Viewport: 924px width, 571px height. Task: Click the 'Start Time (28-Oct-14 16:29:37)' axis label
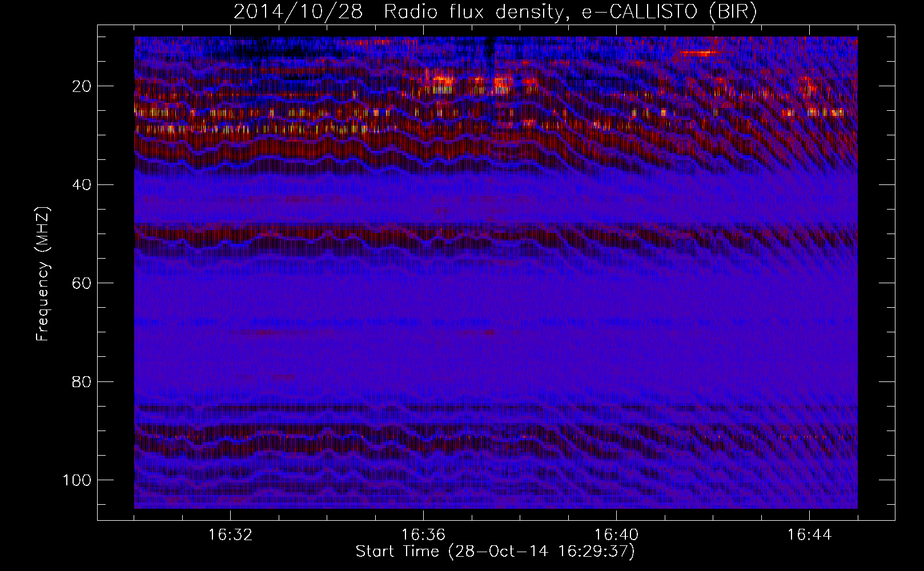click(495, 552)
